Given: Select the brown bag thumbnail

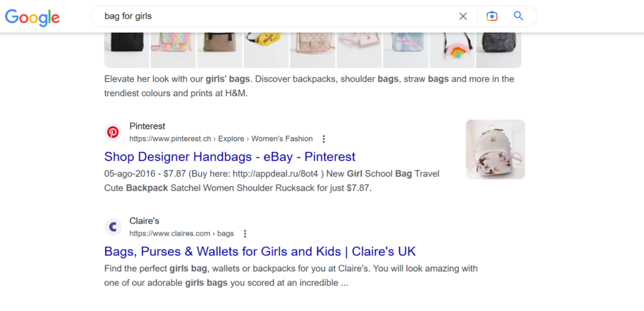Looking at the screenshot, I should coord(219,46).
